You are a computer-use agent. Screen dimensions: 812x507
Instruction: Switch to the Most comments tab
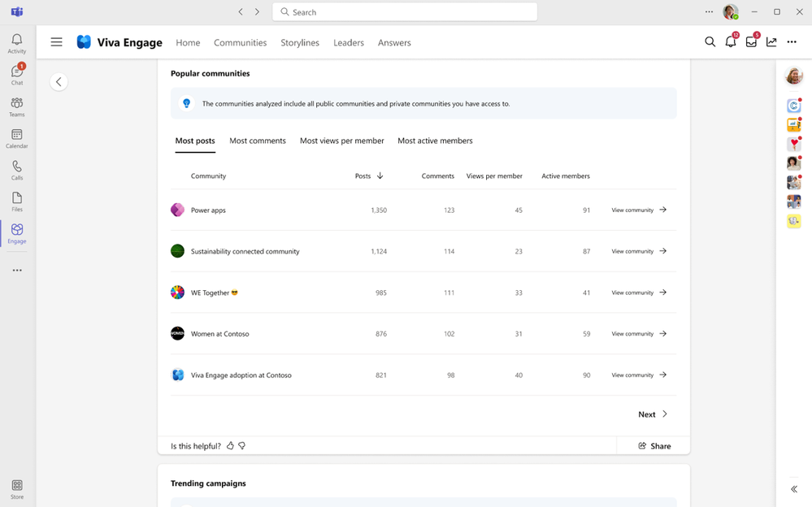[258, 141]
